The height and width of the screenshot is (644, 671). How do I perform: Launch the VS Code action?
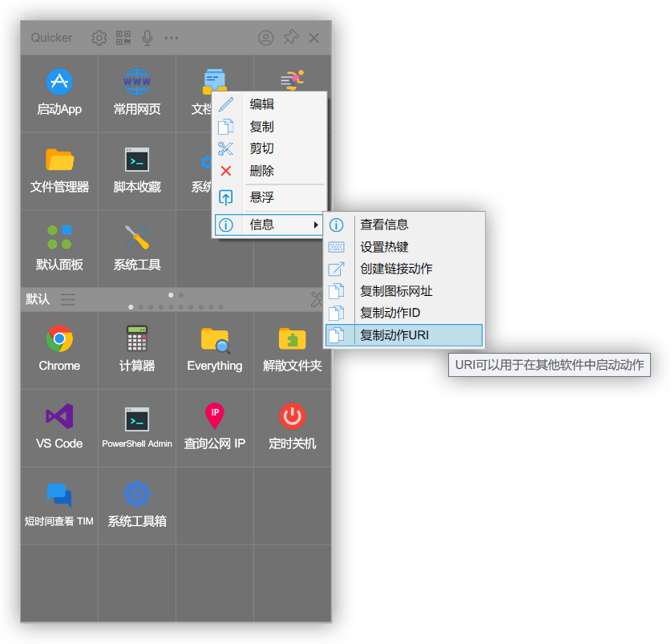pos(59,427)
